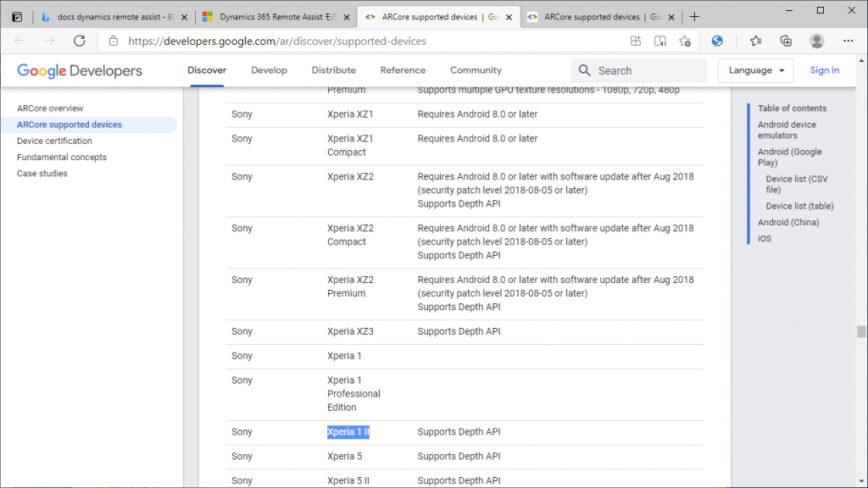Click the search magnifier icon
Image resolution: width=868 pixels, height=488 pixels.
pos(585,70)
